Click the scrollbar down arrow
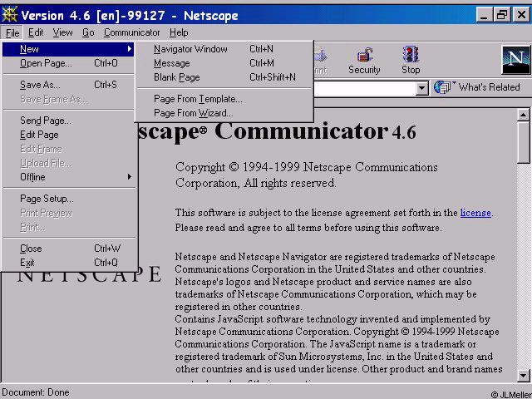532x399 pixels. pyautogui.click(x=523, y=376)
